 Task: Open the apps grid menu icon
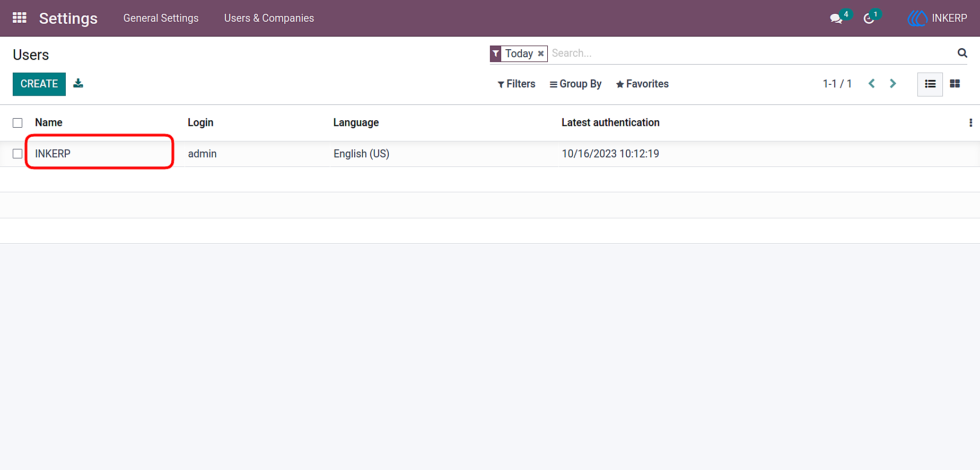(x=20, y=17)
